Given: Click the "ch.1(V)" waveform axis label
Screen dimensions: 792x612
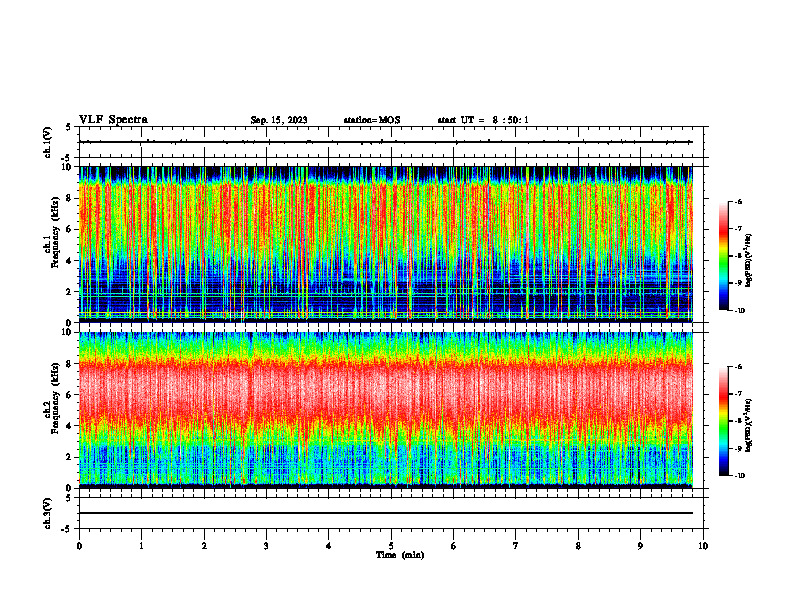Looking at the screenshot, I should (x=48, y=142).
